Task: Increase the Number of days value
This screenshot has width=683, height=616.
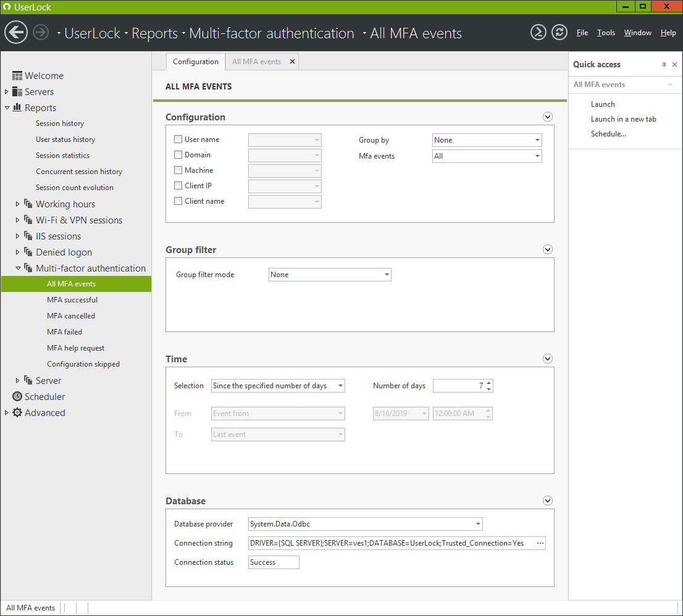Action: pos(488,383)
